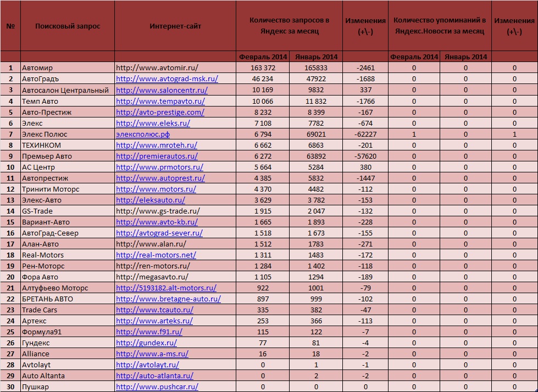Click the 'БРЕТАНЬ АВТО' cell
Screen dimensions: 538x392
tap(68, 299)
